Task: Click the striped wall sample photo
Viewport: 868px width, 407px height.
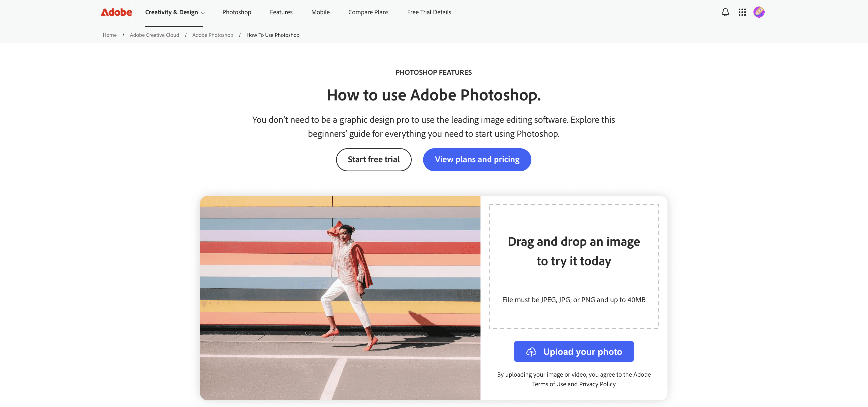Action: (x=340, y=298)
